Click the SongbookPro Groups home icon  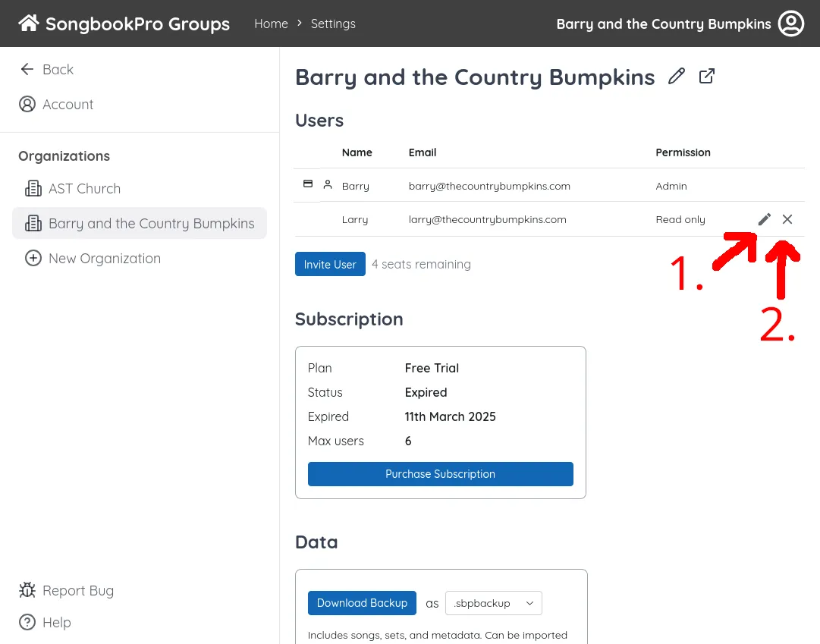(29, 23)
